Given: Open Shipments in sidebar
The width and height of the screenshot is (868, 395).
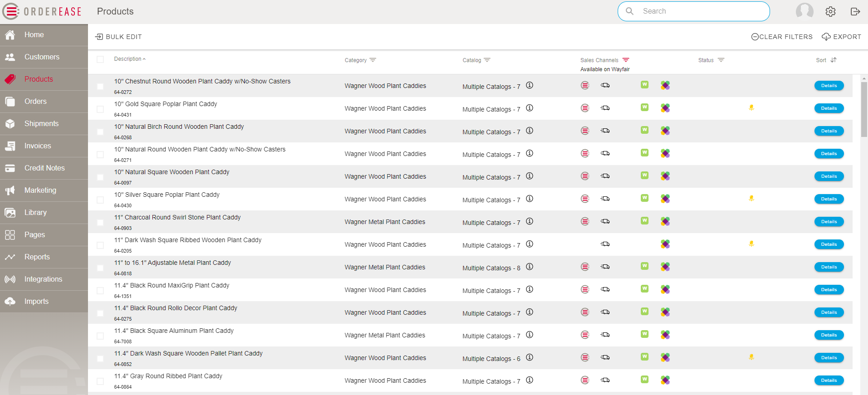Looking at the screenshot, I should 44,124.
